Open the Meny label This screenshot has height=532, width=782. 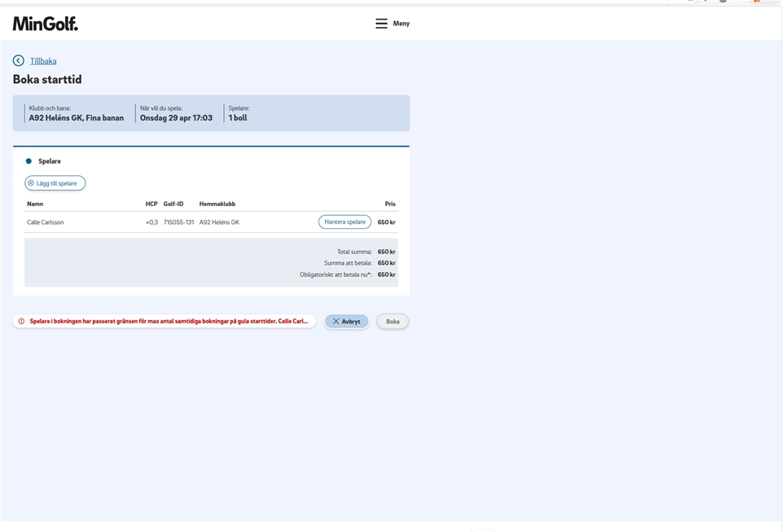(402, 24)
